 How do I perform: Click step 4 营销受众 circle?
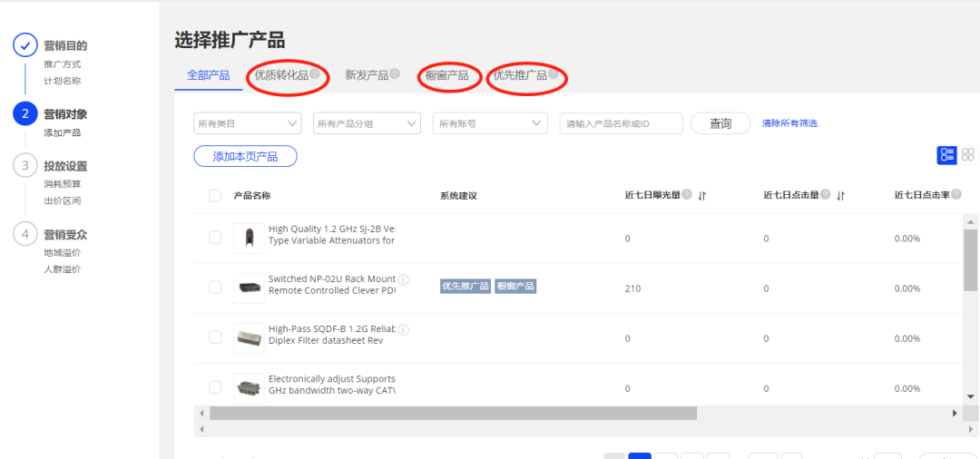click(x=25, y=234)
